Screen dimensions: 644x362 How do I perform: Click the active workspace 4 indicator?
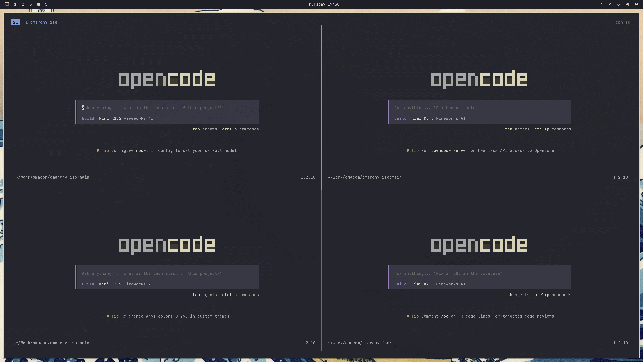(x=38, y=4)
